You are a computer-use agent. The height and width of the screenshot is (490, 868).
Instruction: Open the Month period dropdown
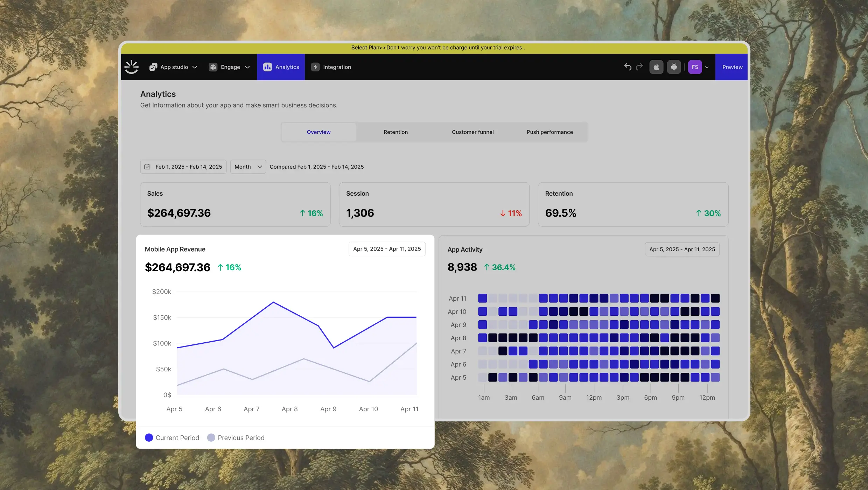(248, 167)
